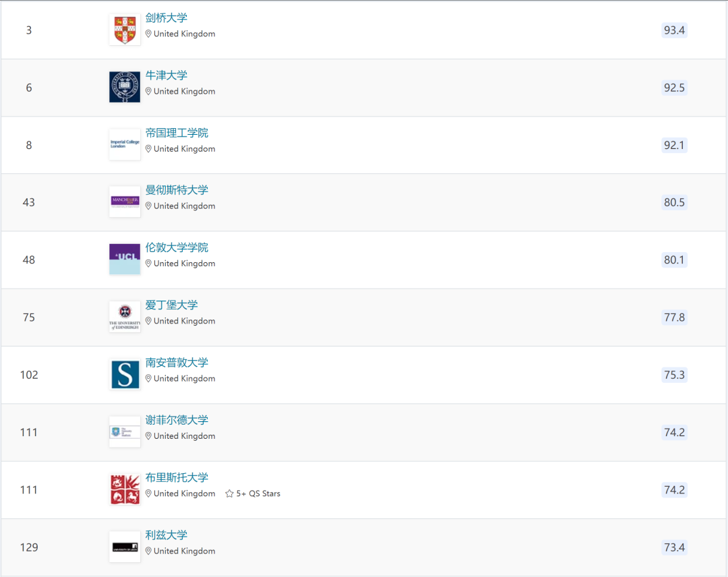Open the 曼彻斯特大学 link
728x577 pixels.
click(x=177, y=190)
